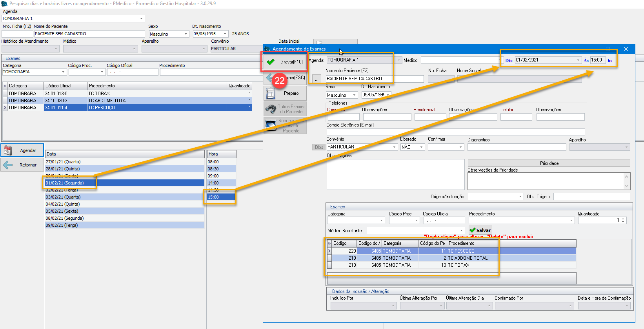The width and height of the screenshot is (644, 329).
Task: Select date 08/02/21 (Segunda)
Action: click(125, 218)
